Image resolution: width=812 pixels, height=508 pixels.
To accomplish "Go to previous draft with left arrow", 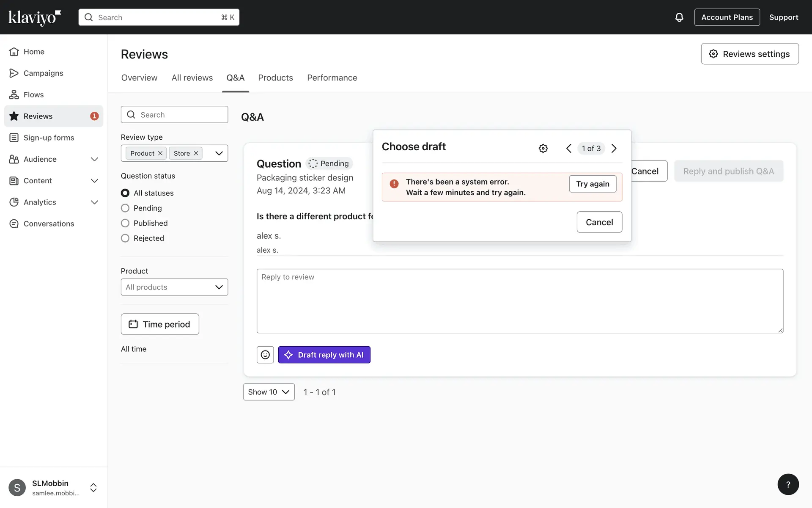I will click(569, 148).
